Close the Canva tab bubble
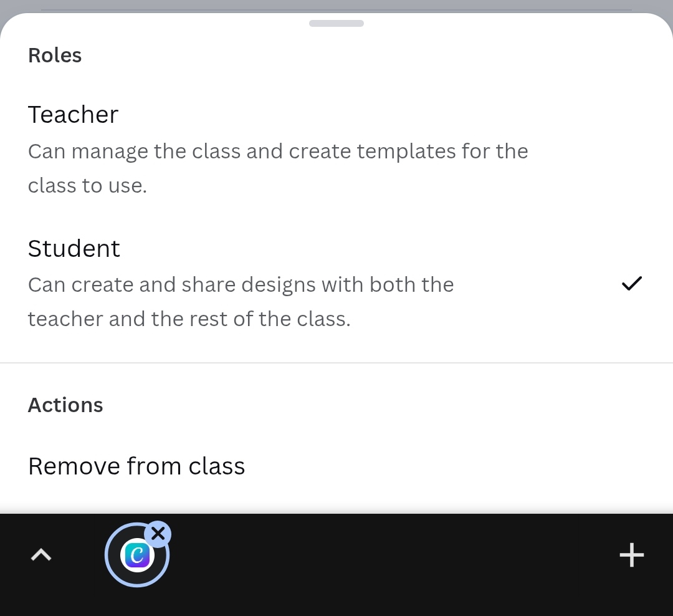This screenshot has height=616, width=673. (x=158, y=534)
